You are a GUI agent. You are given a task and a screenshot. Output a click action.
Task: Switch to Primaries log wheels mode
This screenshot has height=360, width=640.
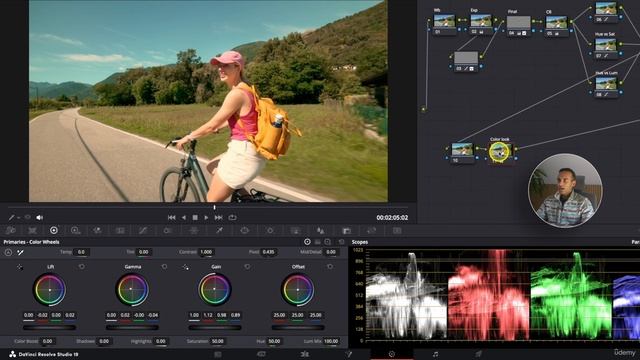coord(328,242)
